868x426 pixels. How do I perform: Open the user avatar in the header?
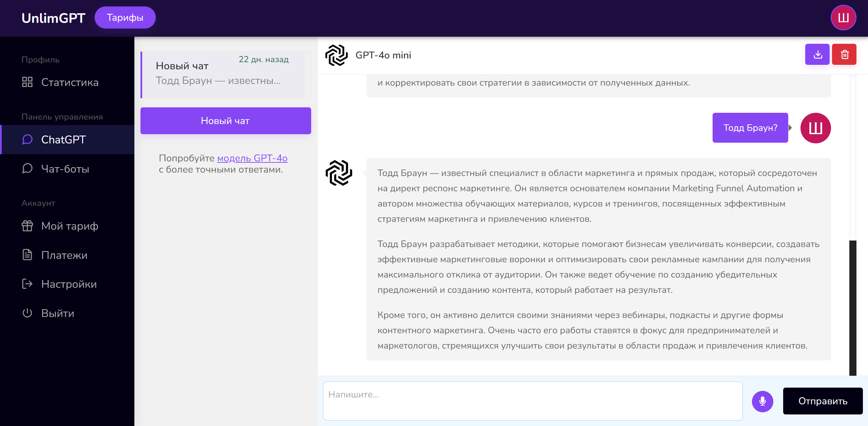click(843, 18)
